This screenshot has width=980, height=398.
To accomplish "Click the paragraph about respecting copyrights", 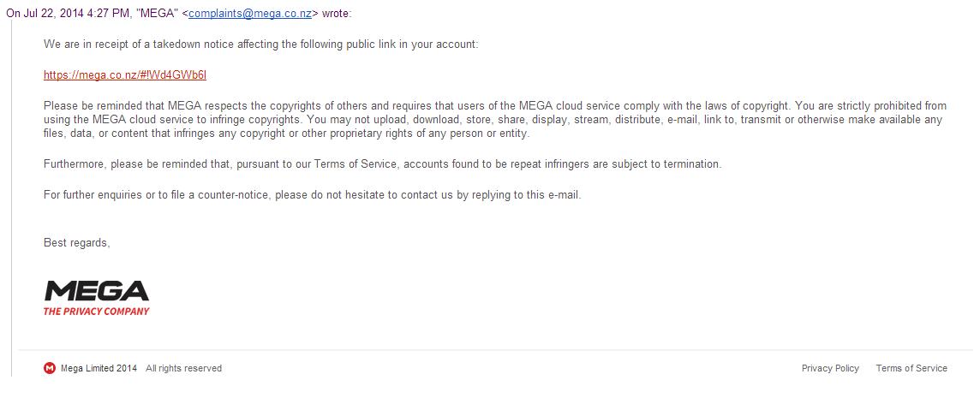I will 495,119.
